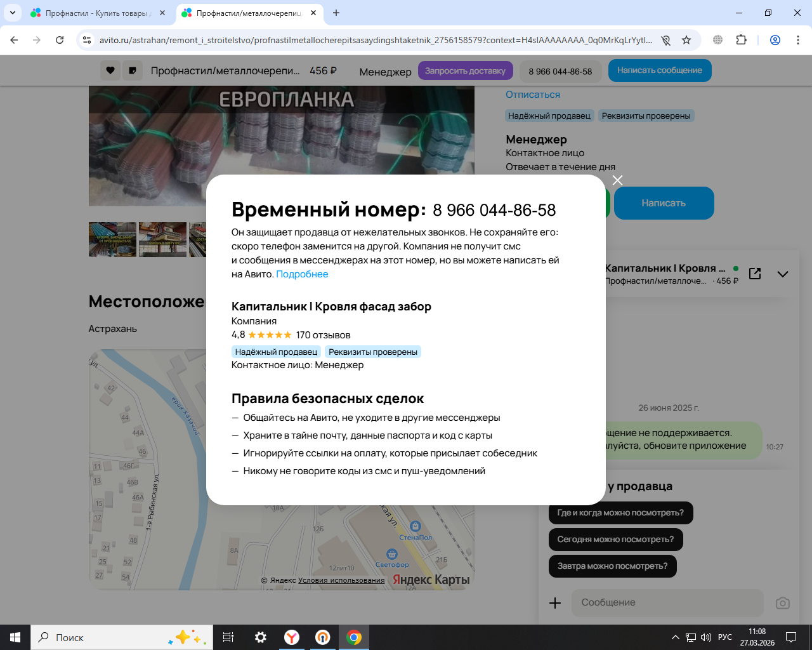Open the tab search dropdown
The width and height of the screenshot is (812, 650).
tap(12, 13)
